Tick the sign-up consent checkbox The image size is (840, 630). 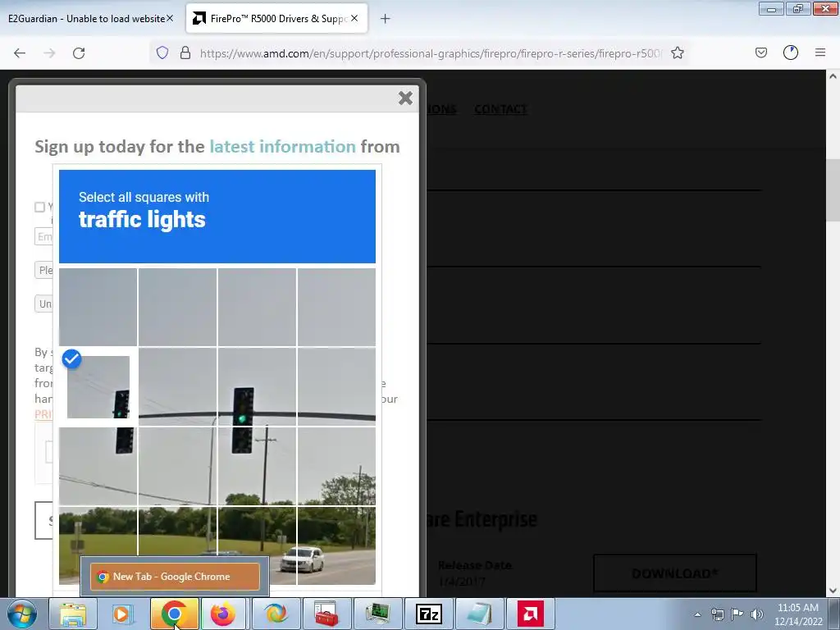coord(39,208)
